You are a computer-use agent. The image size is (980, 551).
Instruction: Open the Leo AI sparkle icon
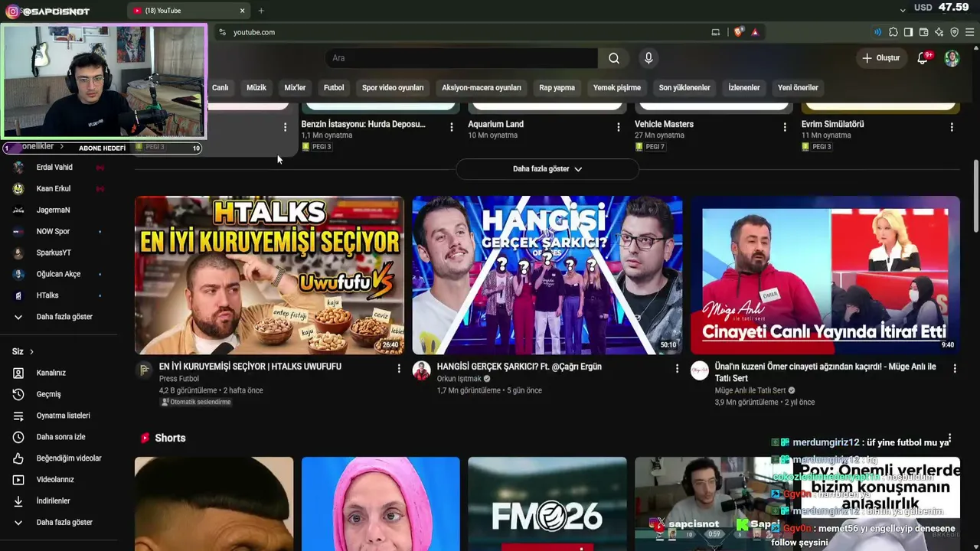point(939,32)
